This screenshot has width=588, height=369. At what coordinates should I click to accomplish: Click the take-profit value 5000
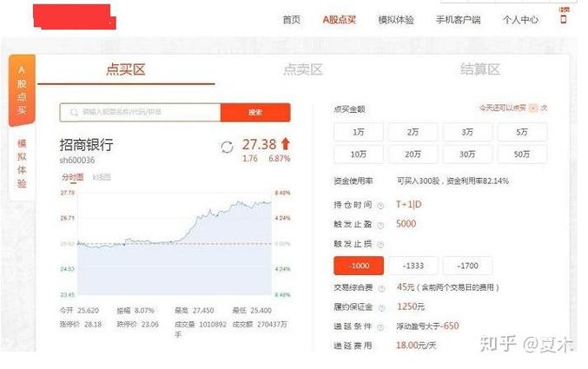[406, 224]
